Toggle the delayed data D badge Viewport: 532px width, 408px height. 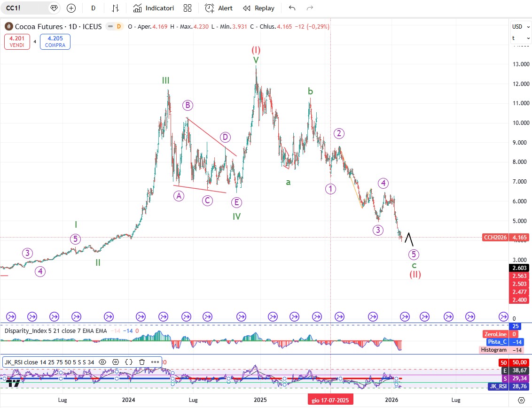point(118,27)
